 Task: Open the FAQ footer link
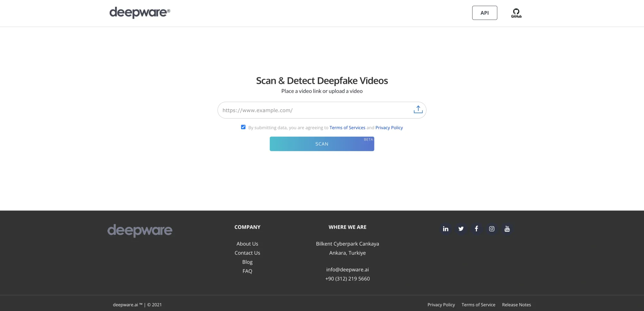tap(247, 271)
